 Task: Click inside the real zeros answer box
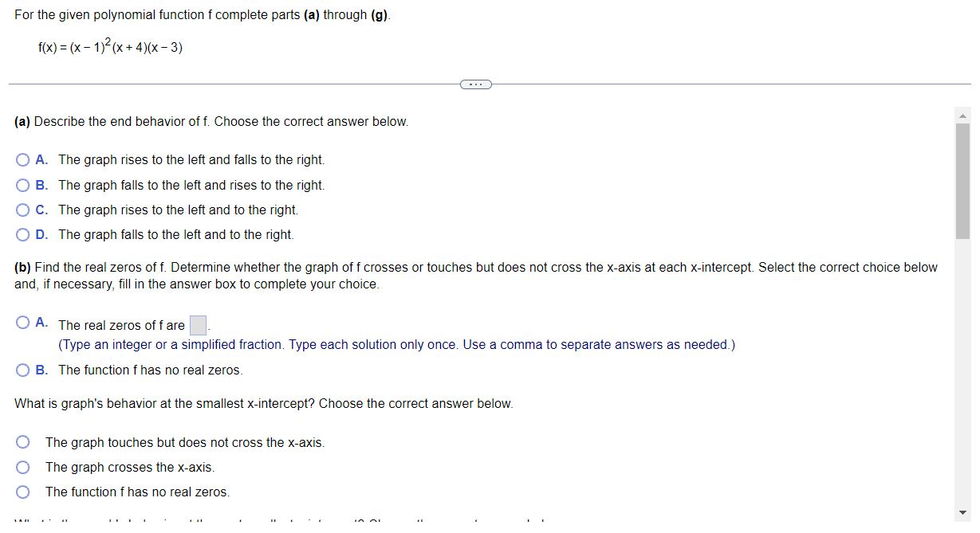pos(198,323)
